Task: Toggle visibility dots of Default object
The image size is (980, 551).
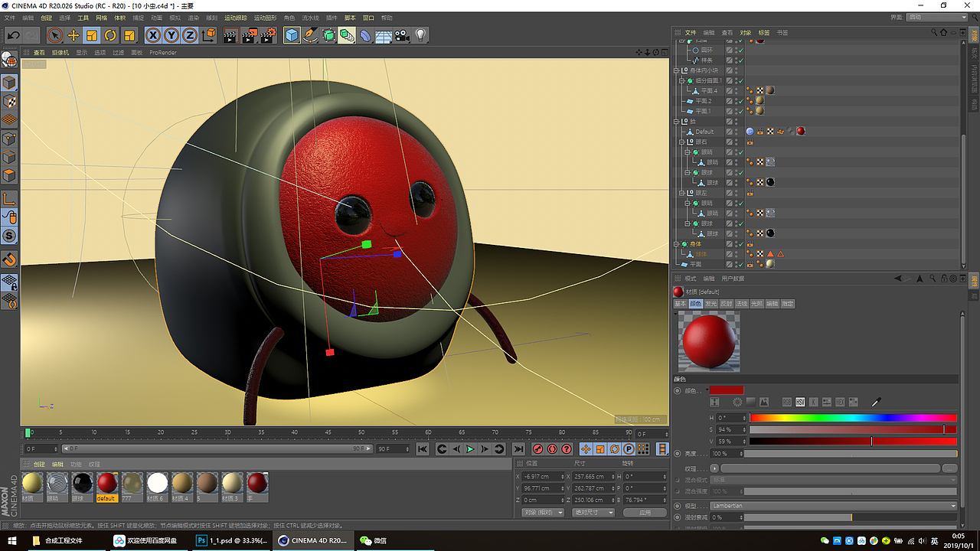Action: pos(737,132)
